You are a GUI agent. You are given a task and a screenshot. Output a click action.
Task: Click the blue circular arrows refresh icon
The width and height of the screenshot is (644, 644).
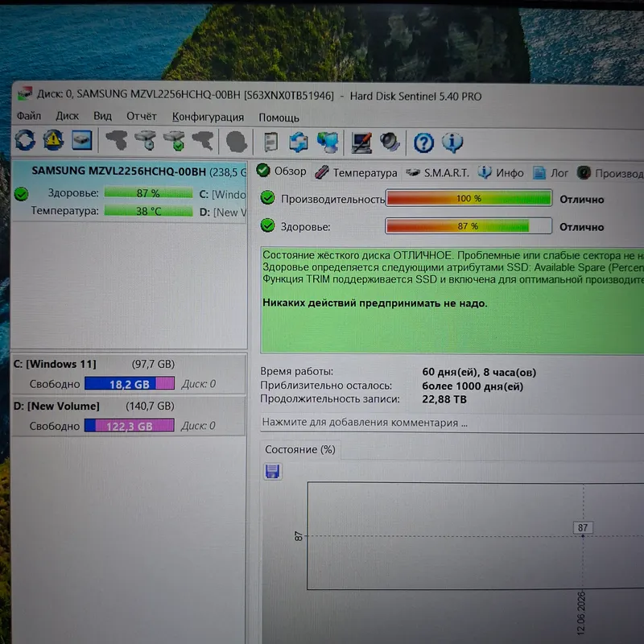pos(25,140)
